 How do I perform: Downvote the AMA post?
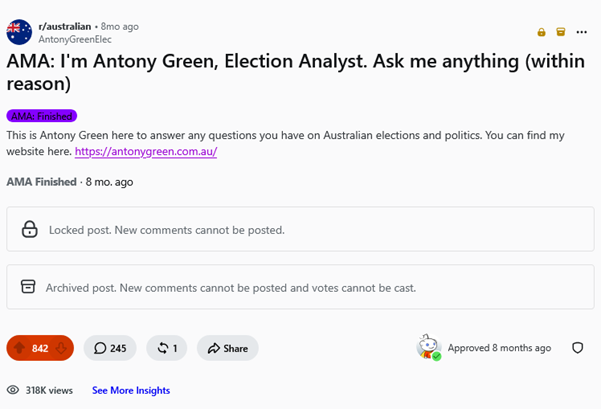click(61, 348)
